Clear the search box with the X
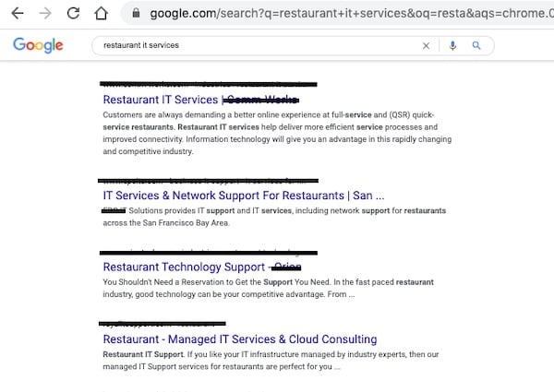 (x=426, y=45)
